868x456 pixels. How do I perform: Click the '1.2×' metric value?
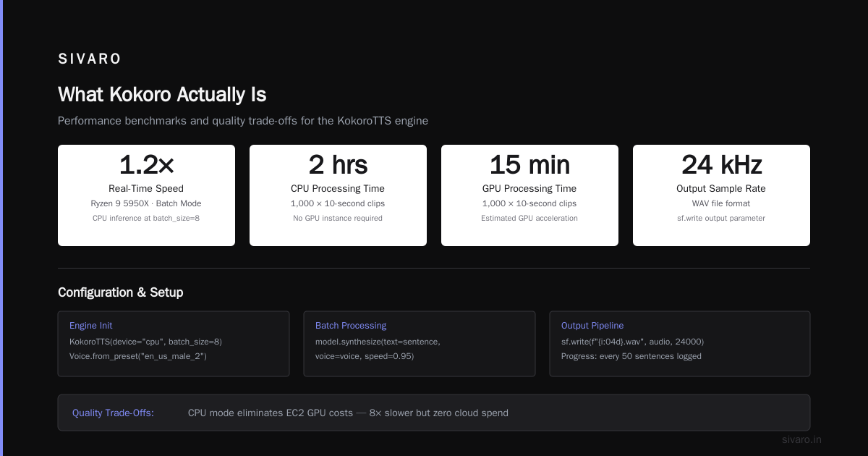tap(146, 165)
